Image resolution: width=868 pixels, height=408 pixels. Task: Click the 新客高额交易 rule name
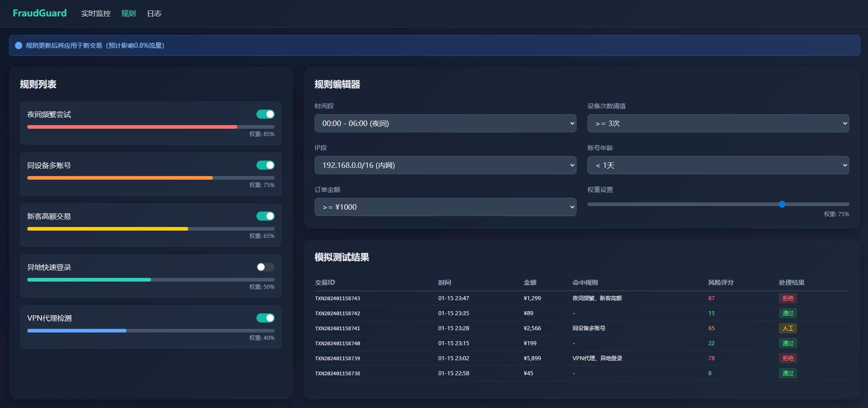pyautogui.click(x=49, y=217)
